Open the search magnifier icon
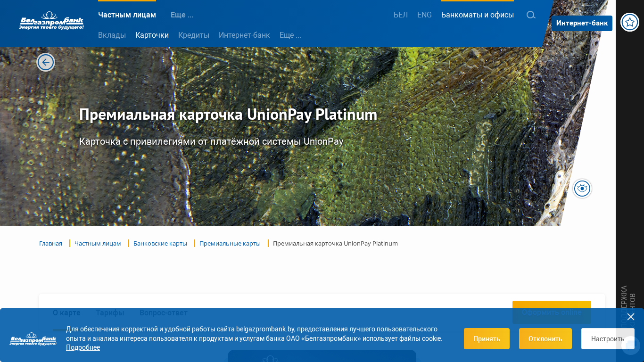Image resolution: width=644 pixels, height=362 pixels. point(531,15)
